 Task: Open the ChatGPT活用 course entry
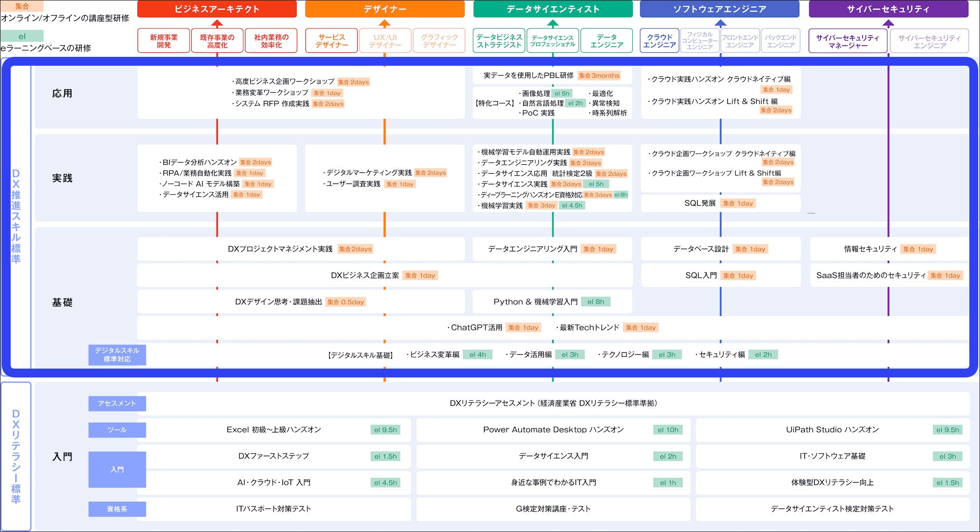(476, 328)
